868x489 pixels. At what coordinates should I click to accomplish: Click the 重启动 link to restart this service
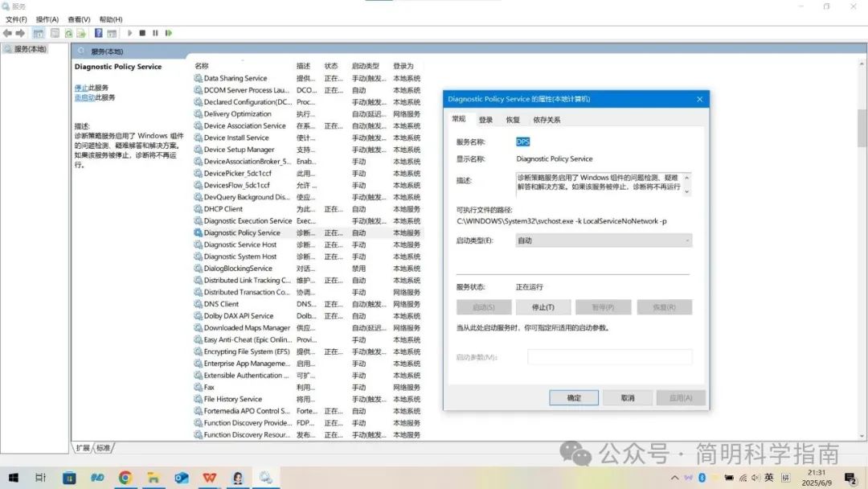(x=84, y=97)
